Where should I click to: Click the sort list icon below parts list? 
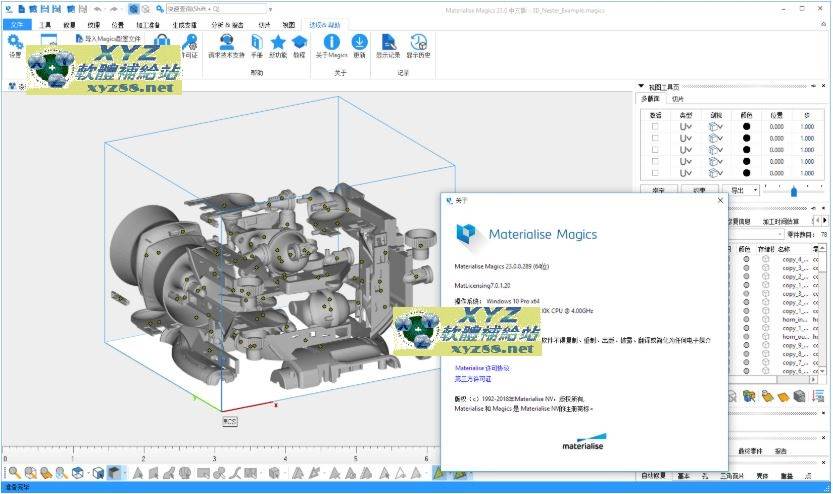(818, 396)
